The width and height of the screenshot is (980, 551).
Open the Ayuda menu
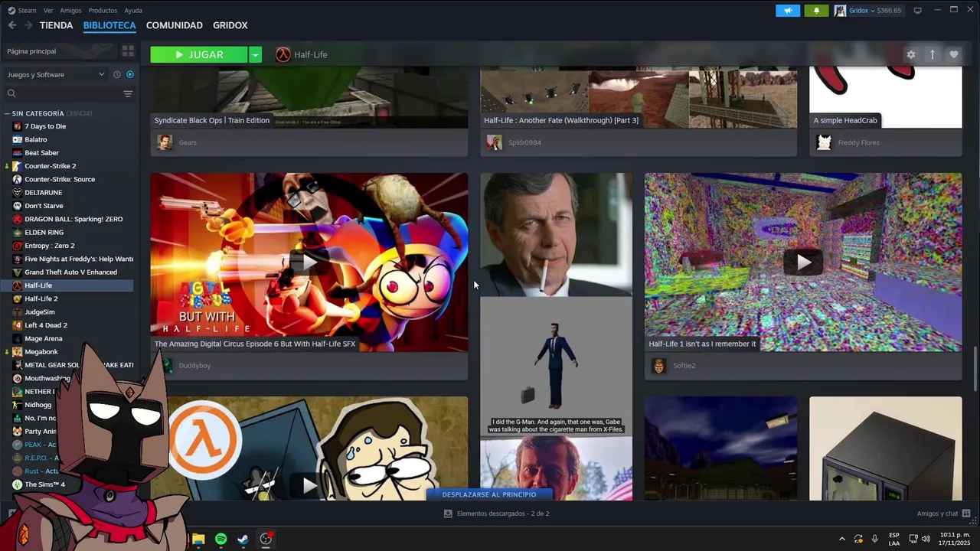[x=133, y=11]
